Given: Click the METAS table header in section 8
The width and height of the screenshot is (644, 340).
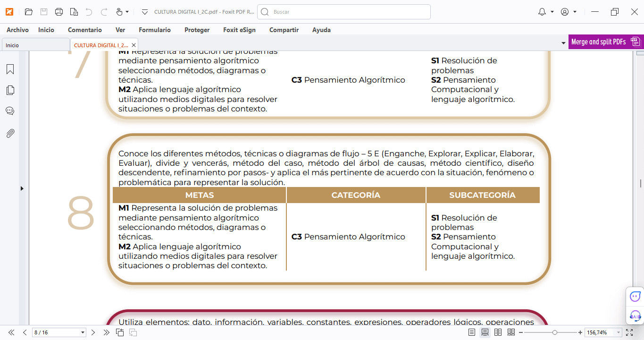Looking at the screenshot, I should pyautogui.click(x=200, y=195).
